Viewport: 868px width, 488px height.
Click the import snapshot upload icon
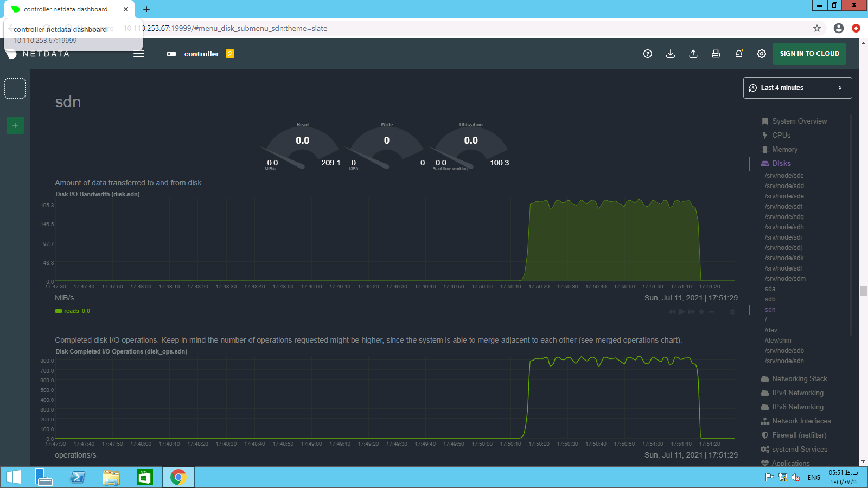693,54
